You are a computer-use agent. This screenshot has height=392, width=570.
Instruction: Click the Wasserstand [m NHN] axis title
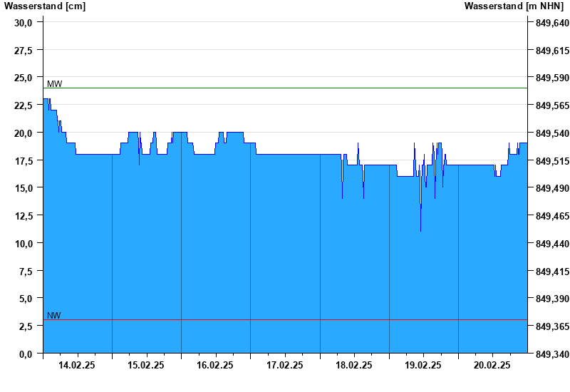point(514,6)
